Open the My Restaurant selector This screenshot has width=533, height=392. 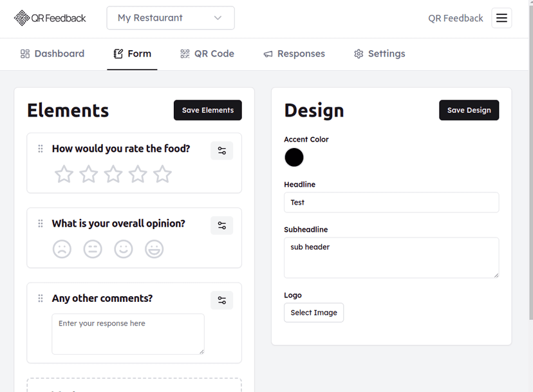click(170, 18)
